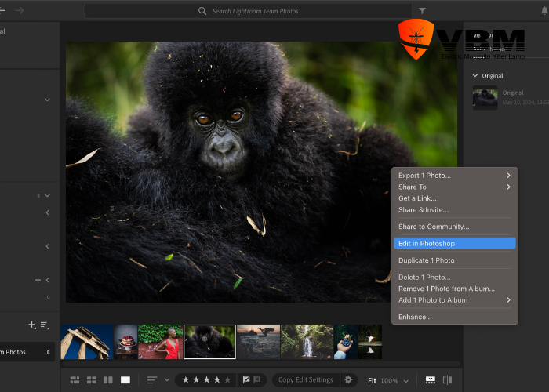Select the whale tail ocean thumbnail
This screenshot has width=549, height=392.
(258, 342)
